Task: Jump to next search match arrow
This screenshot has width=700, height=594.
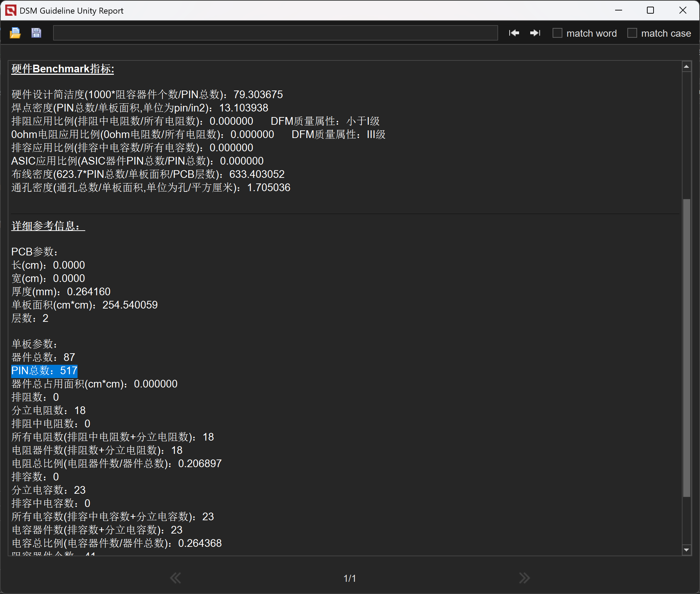Action: 535,33
